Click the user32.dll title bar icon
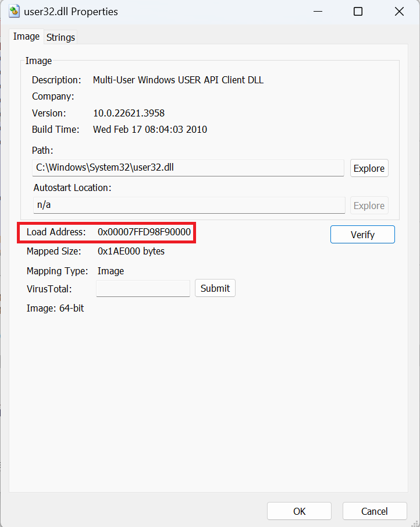The width and height of the screenshot is (420, 527). point(14,12)
